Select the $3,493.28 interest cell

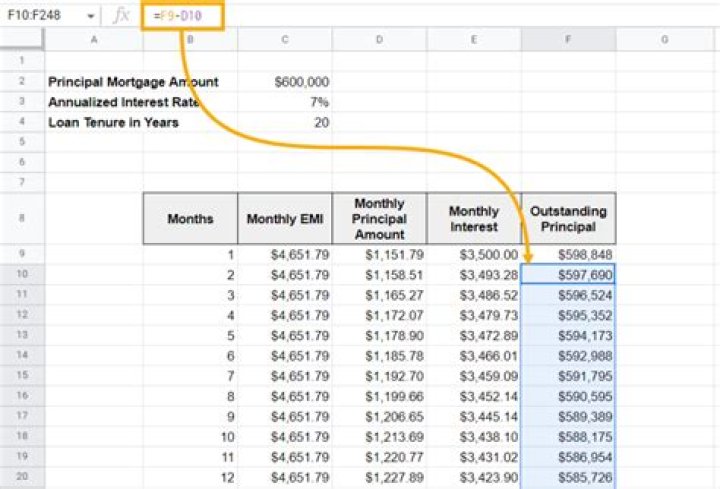click(474, 275)
